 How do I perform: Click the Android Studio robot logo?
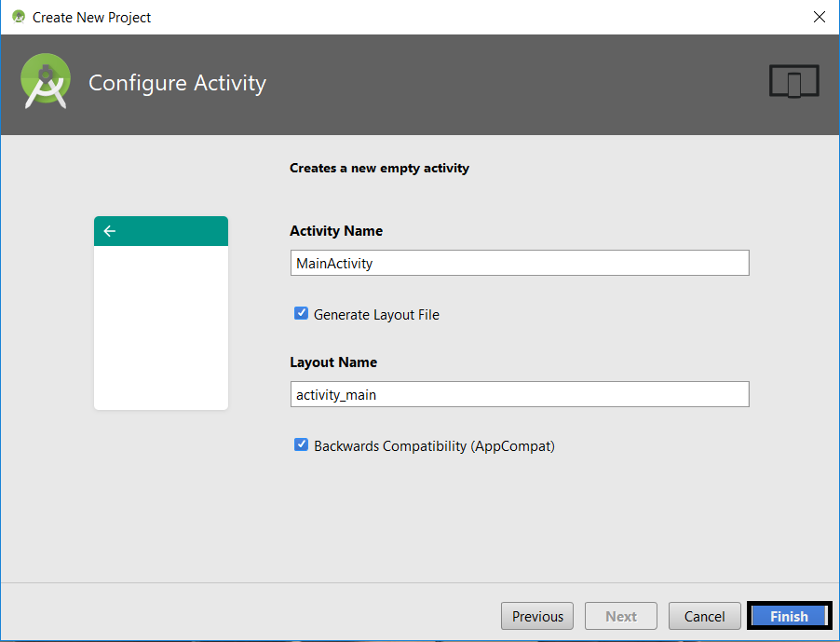click(x=46, y=80)
